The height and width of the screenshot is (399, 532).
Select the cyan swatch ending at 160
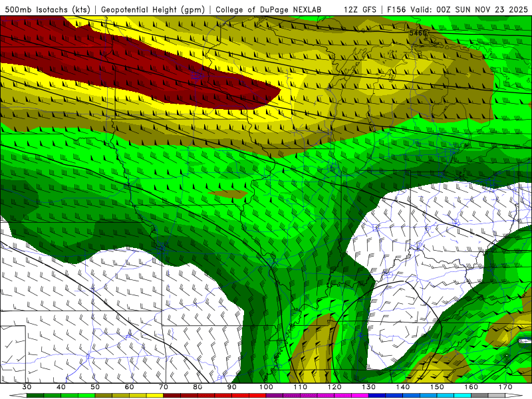[462, 396]
